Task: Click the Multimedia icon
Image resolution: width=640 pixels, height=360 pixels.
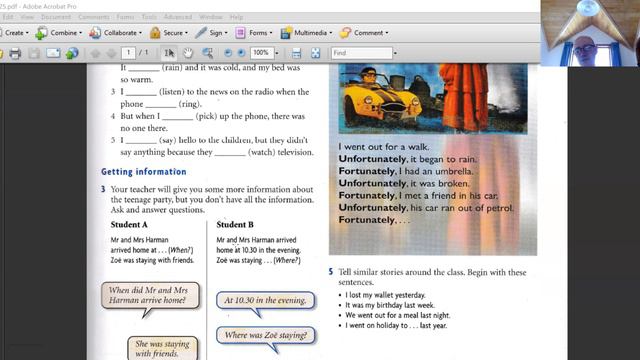Action: coord(286,33)
